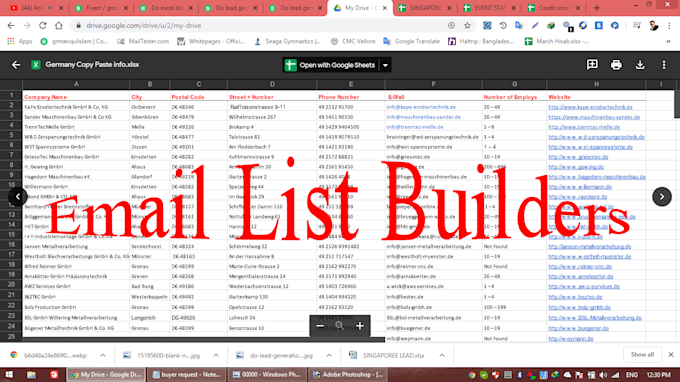Viewport: 680px width, 382px height.
Task: Open Google Translate bookmark
Action: click(412, 41)
